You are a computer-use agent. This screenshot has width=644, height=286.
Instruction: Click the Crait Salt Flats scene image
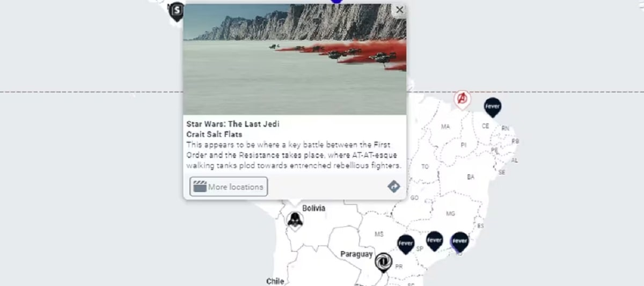(x=295, y=59)
